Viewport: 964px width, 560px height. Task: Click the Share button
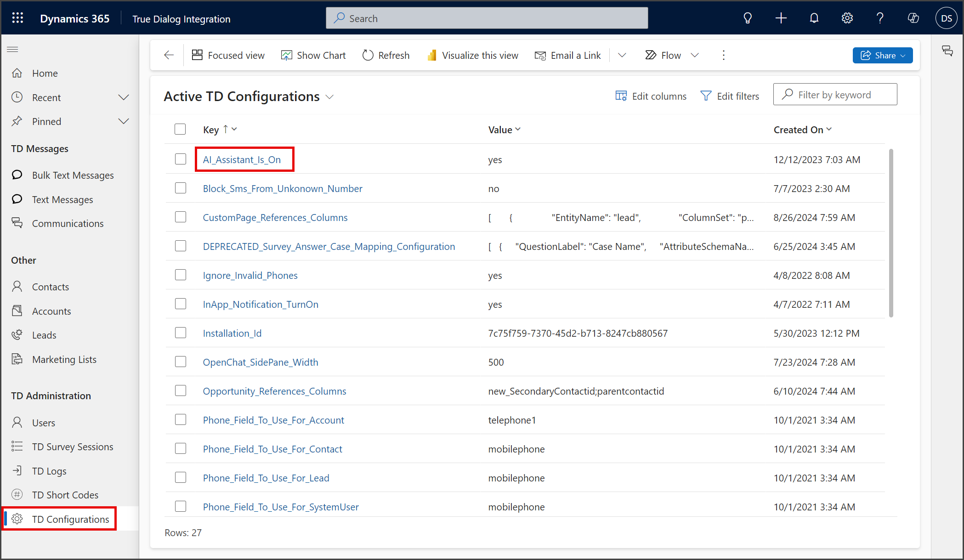(x=883, y=55)
